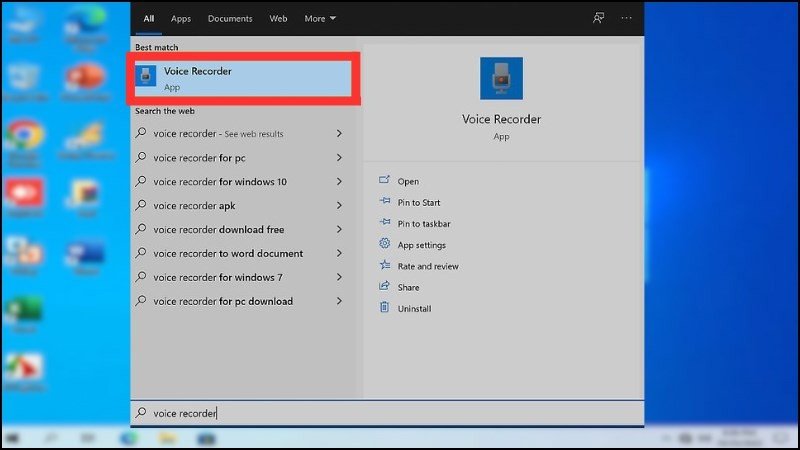
Task: Switch to the All tab
Action: [x=148, y=18]
